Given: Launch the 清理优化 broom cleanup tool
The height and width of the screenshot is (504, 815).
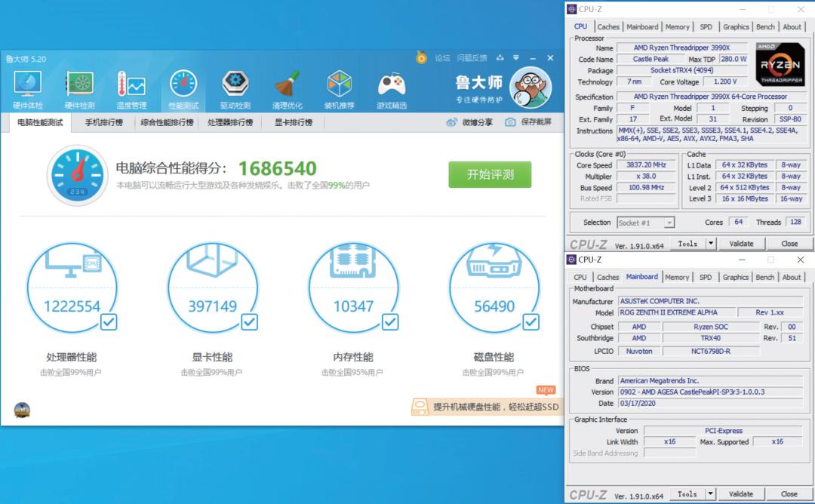Looking at the screenshot, I should coord(287,86).
